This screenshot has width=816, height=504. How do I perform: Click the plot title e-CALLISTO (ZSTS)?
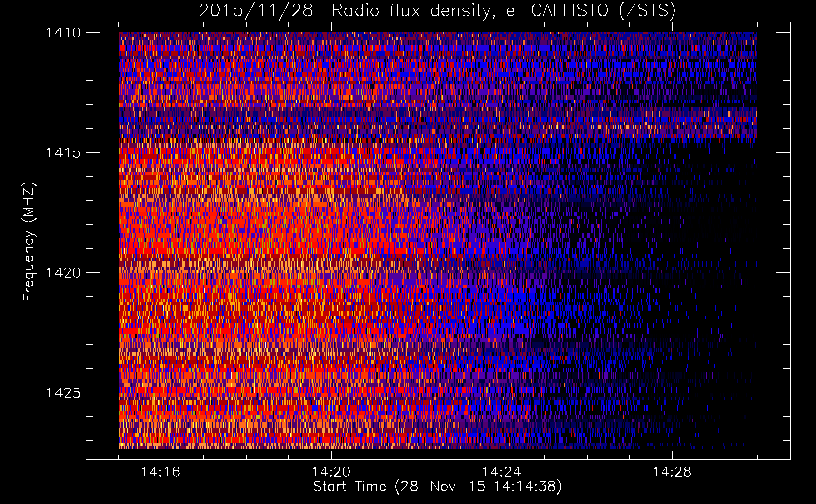pos(591,11)
